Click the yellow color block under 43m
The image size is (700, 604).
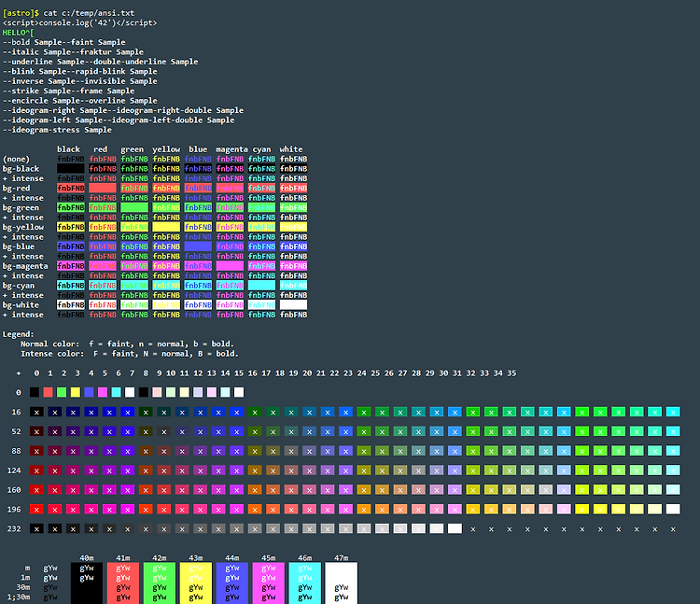(196, 583)
